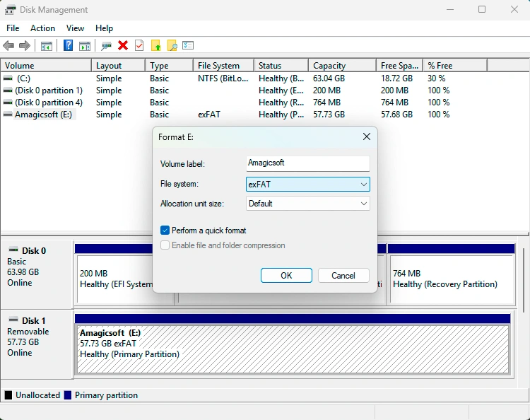Sort by the Volume column header
Viewport: 530px width, 420px height.
[x=47, y=65]
